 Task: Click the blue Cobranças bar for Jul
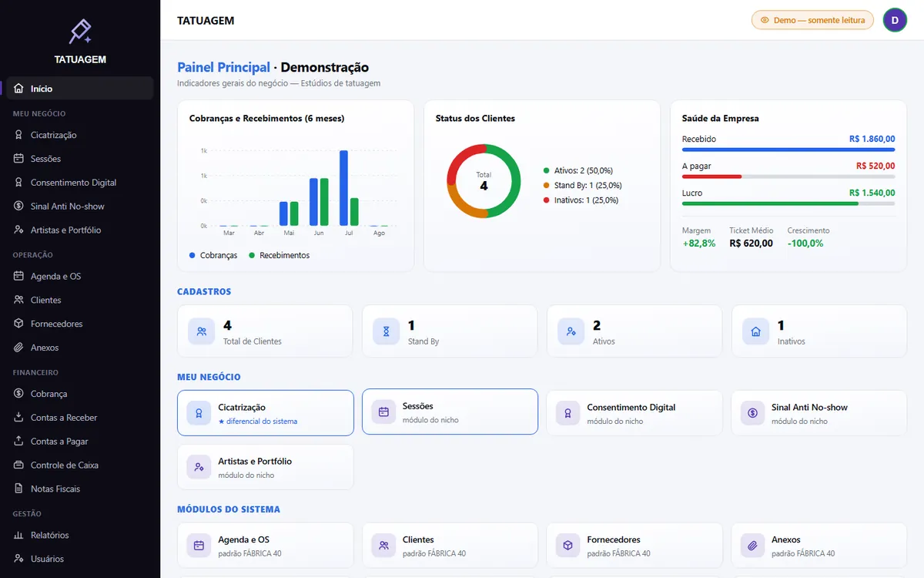tap(343, 188)
